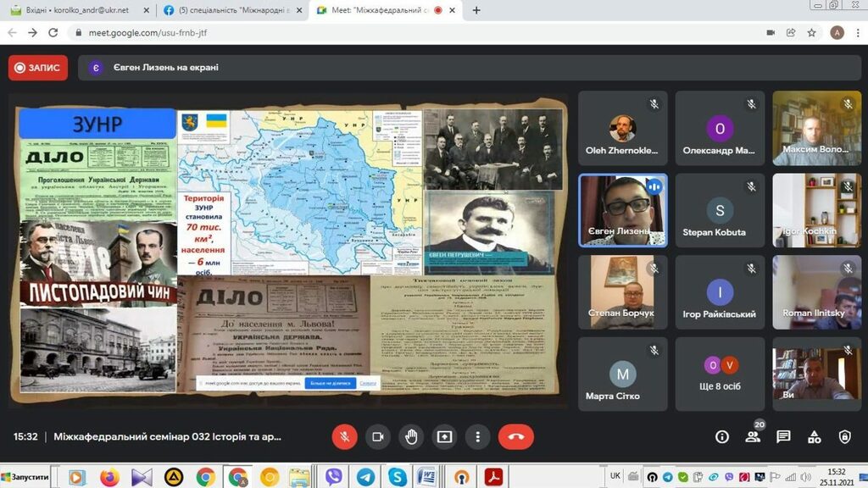Show the participants list panel
The image size is (868, 488).
click(752, 436)
